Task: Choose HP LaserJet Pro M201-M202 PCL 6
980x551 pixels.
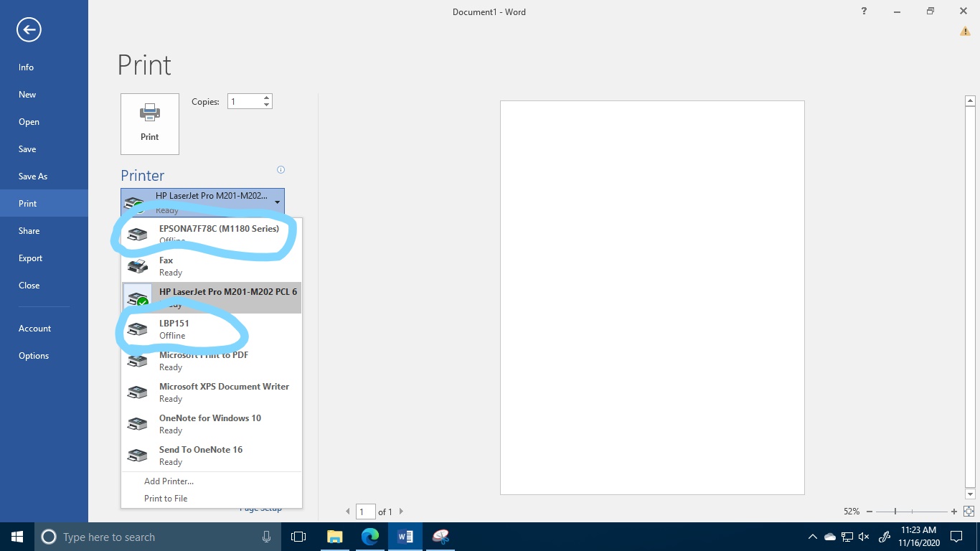Action: (x=212, y=298)
